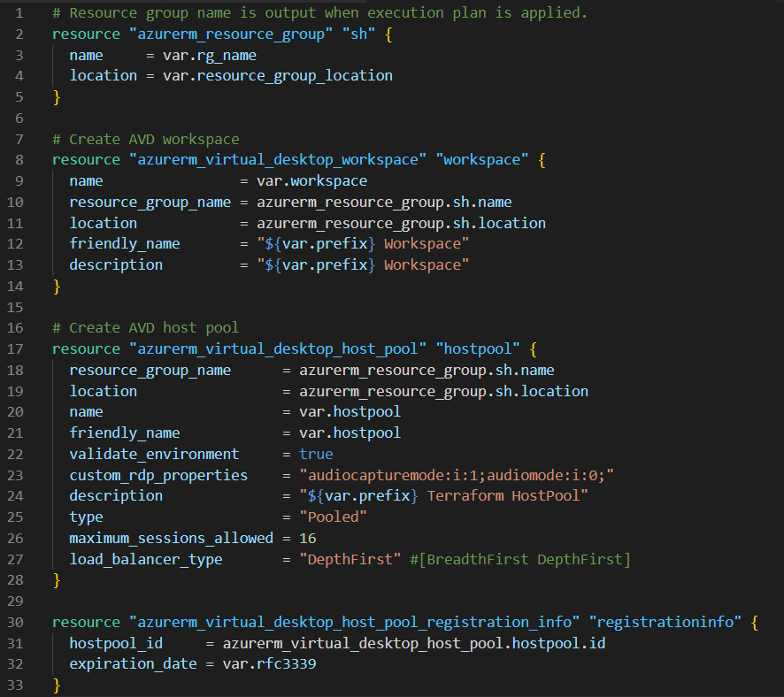Screen dimensions: 784x697
Task: Click azurerm_virtual_desktop_host_pool.hostpool.id reference
Action: (414, 643)
